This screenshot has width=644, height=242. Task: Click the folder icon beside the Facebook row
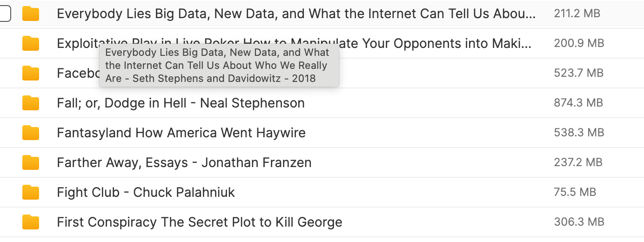coord(31,73)
